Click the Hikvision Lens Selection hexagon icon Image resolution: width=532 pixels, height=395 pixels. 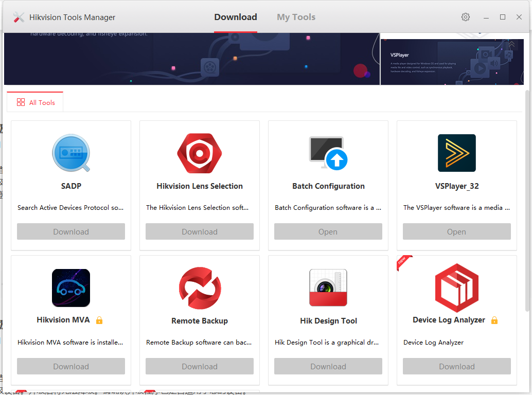click(200, 153)
